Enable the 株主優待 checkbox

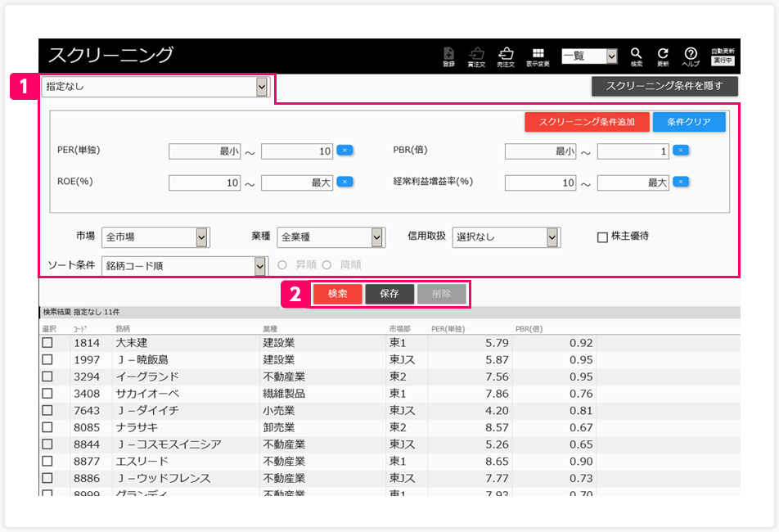pos(602,237)
